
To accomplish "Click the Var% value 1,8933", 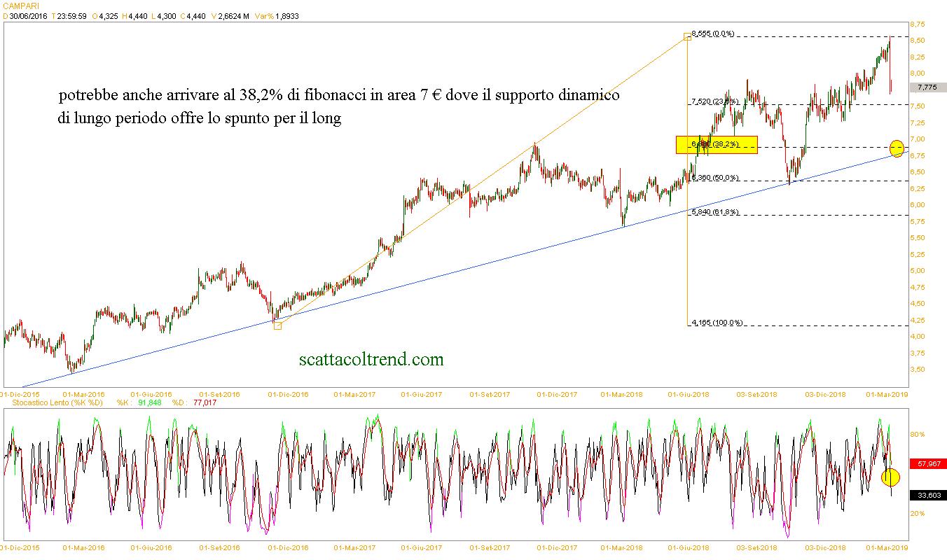I will [x=286, y=15].
